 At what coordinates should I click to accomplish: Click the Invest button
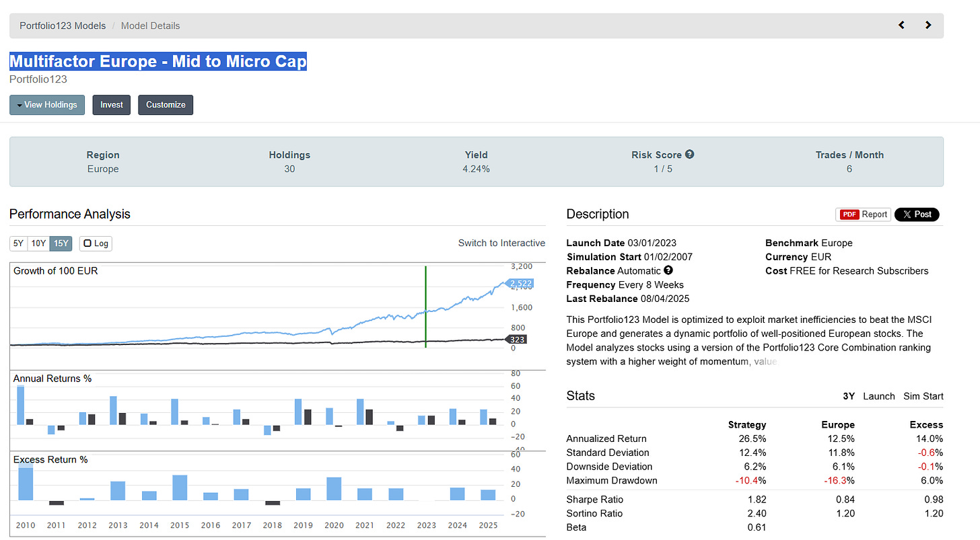(x=112, y=105)
